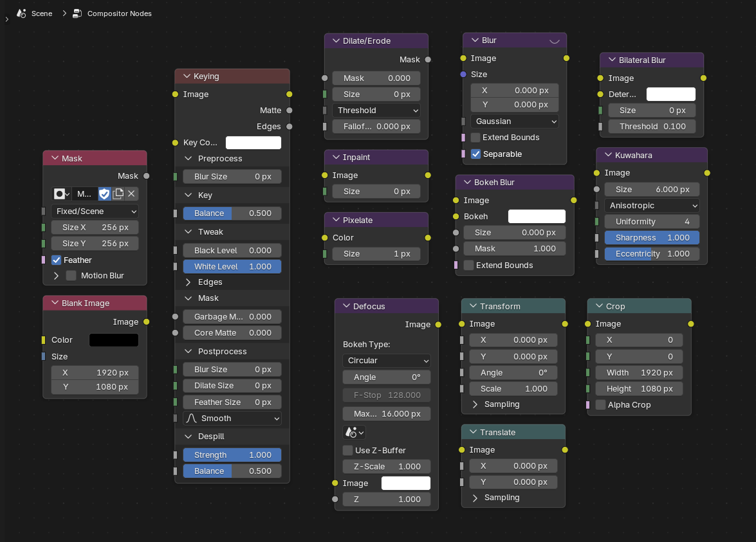Collapse the Crop node with its chevron
Image resolution: width=756 pixels, height=542 pixels.
coord(599,307)
